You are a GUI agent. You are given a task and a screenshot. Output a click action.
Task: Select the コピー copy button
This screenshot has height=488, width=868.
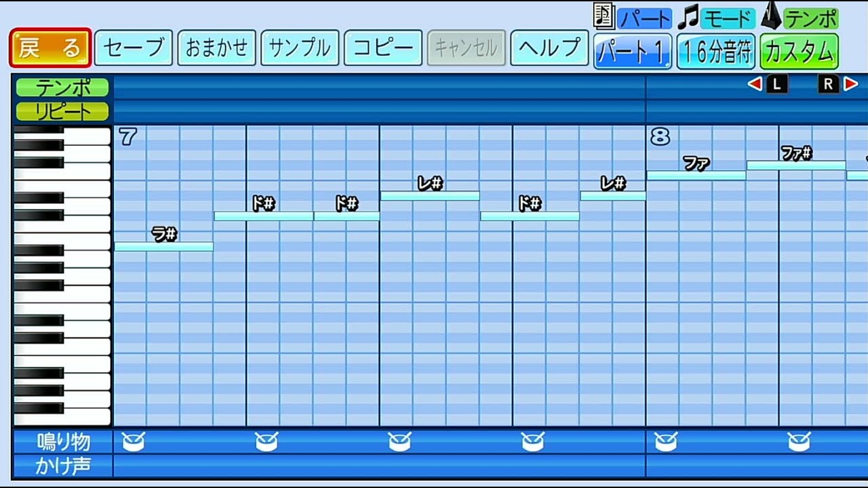[x=383, y=48]
